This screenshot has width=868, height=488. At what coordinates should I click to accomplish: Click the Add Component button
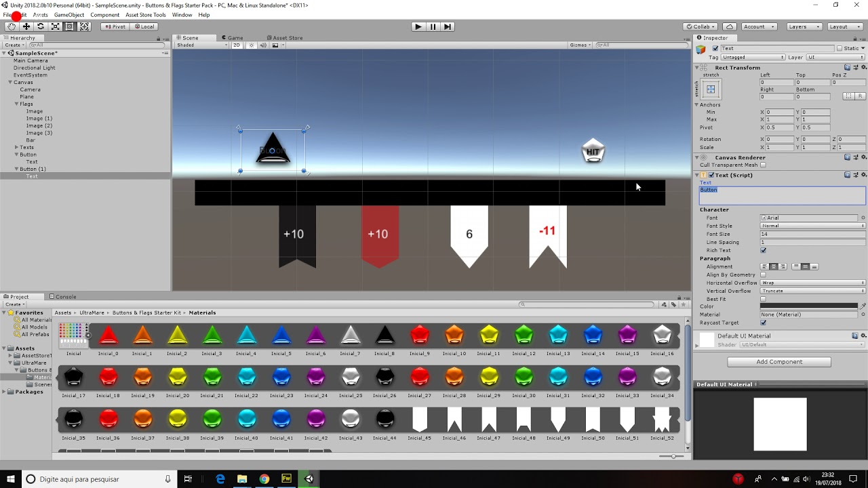pyautogui.click(x=779, y=362)
